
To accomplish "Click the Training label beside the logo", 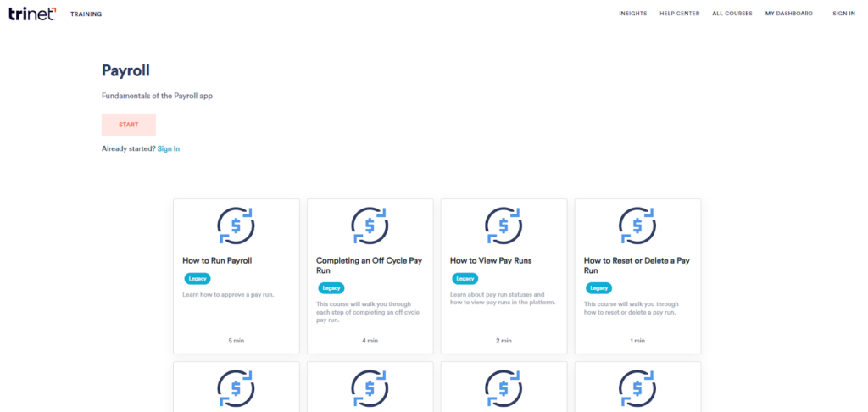I will coord(86,14).
